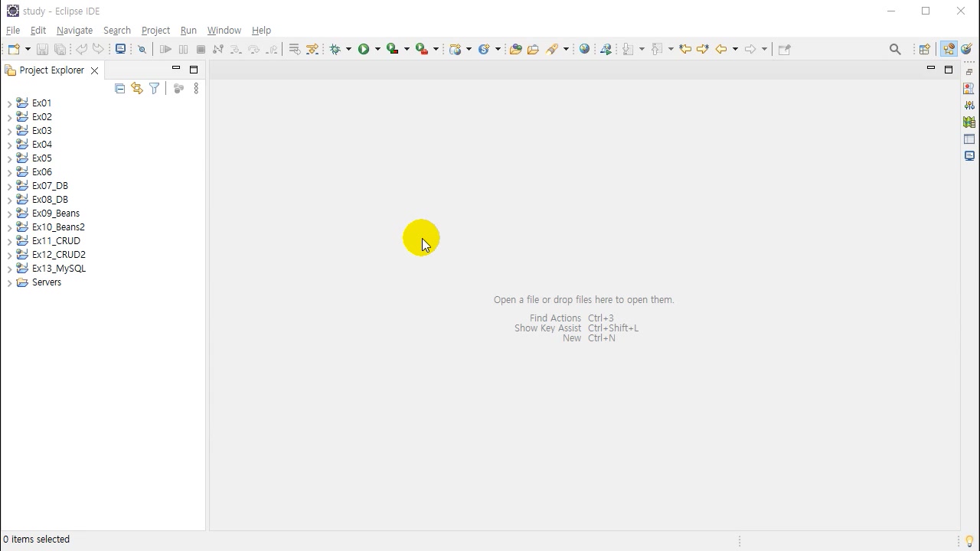
Task: Click the Debug bug icon
Action: coord(335,49)
